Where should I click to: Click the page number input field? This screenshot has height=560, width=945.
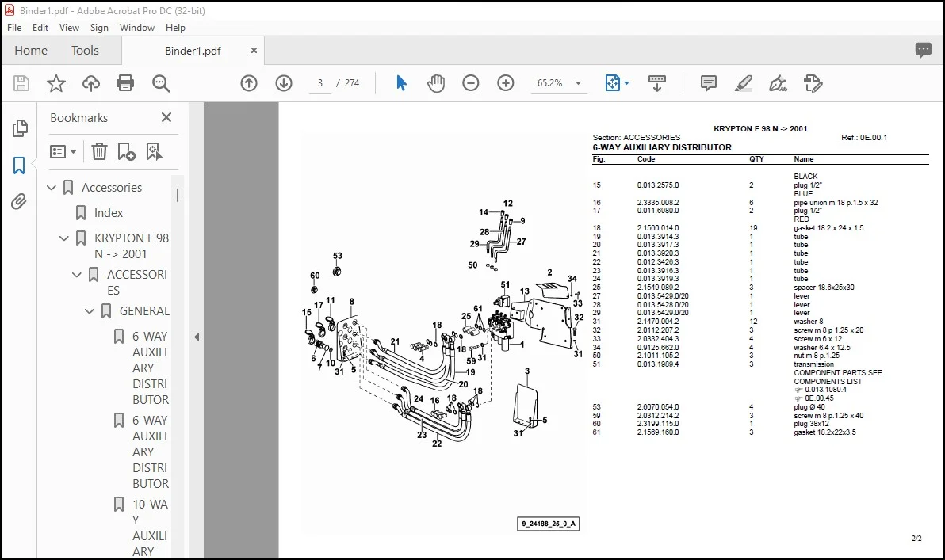click(x=320, y=83)
